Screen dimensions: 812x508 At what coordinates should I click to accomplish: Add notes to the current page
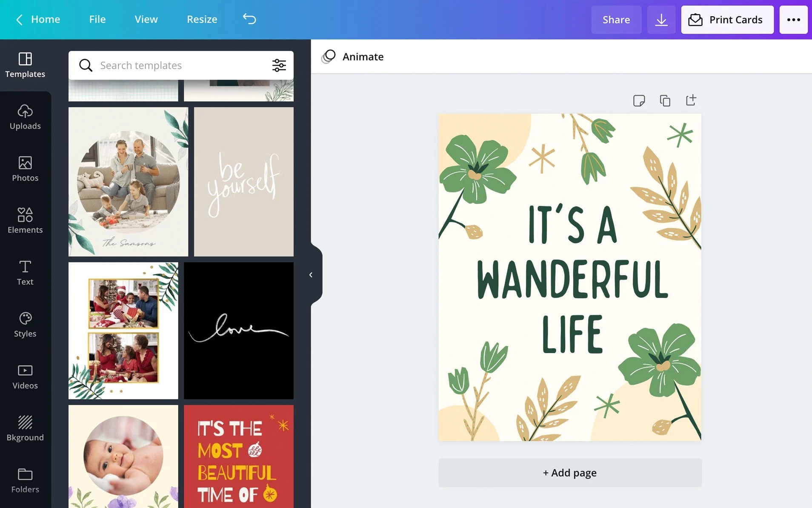(639, 100)
